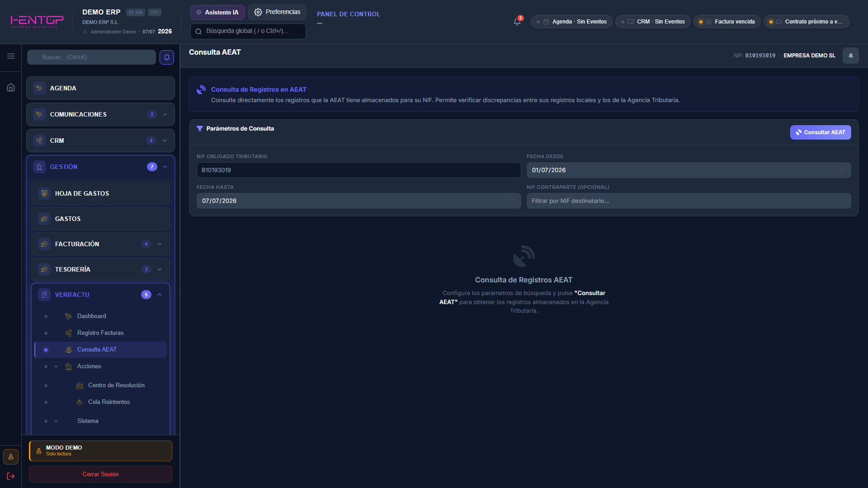Focus the Búsqueda global search field

(x=248, y=31)
